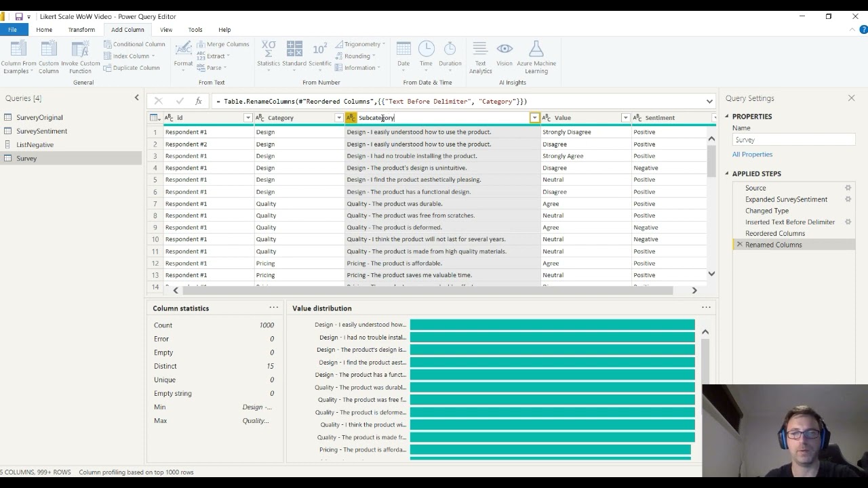This screenshot has width=868, height=488.
Task: Switch to the Transform tab
Action: [81, 30]
